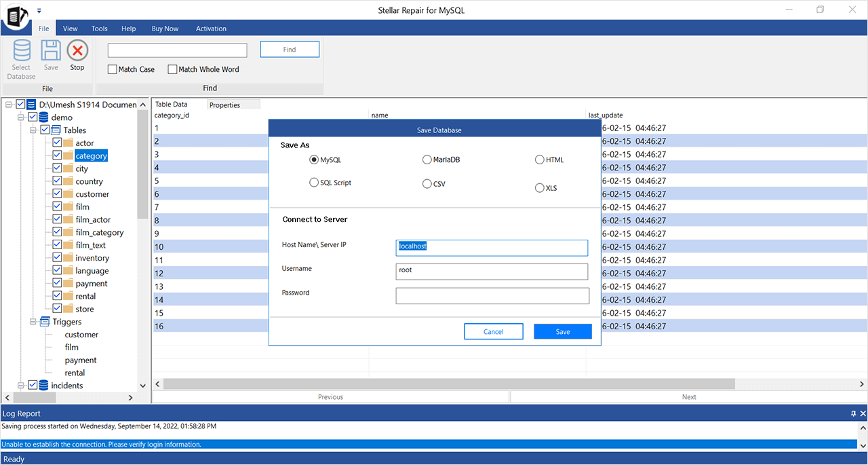Collapse the demo database node
This screenshot has height=465, width=868.
[21, 117]
